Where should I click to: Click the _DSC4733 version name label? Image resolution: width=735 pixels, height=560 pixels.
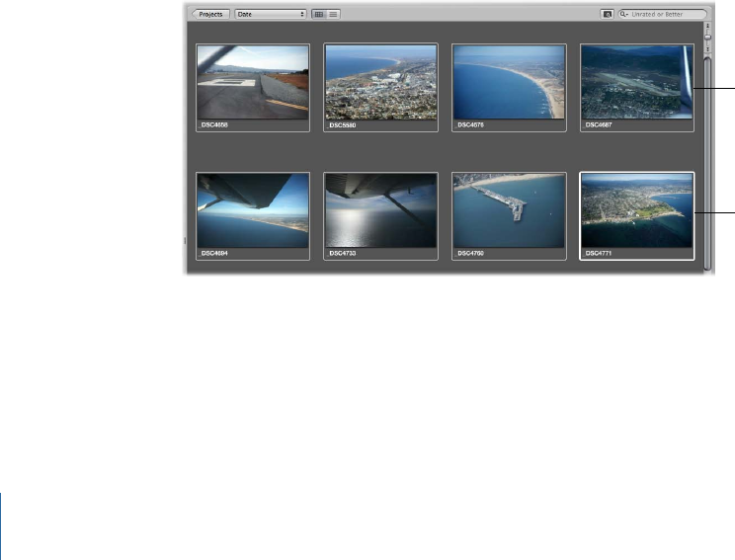pyautogui.click(x=341, y=253)
